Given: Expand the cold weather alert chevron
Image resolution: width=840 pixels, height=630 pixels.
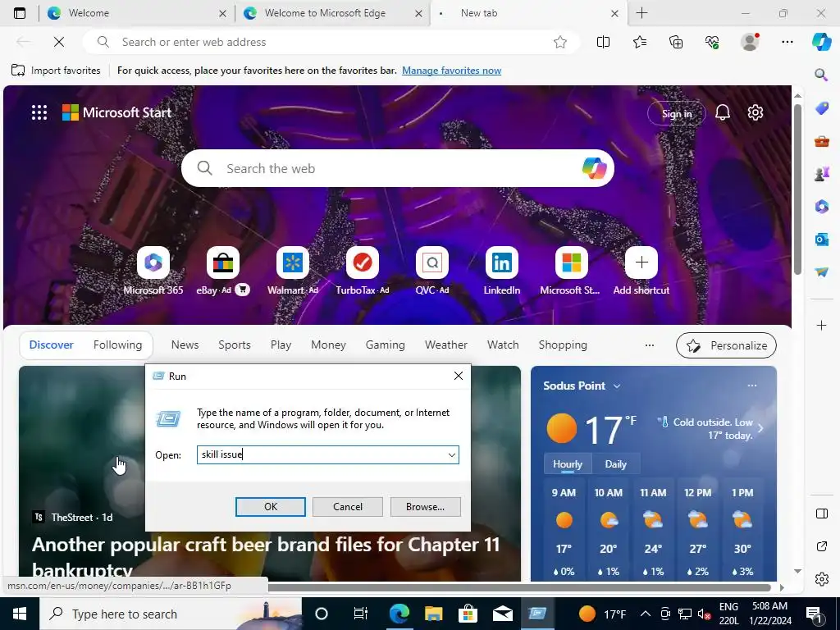Looking at the screenshot, I should point(760,428).
